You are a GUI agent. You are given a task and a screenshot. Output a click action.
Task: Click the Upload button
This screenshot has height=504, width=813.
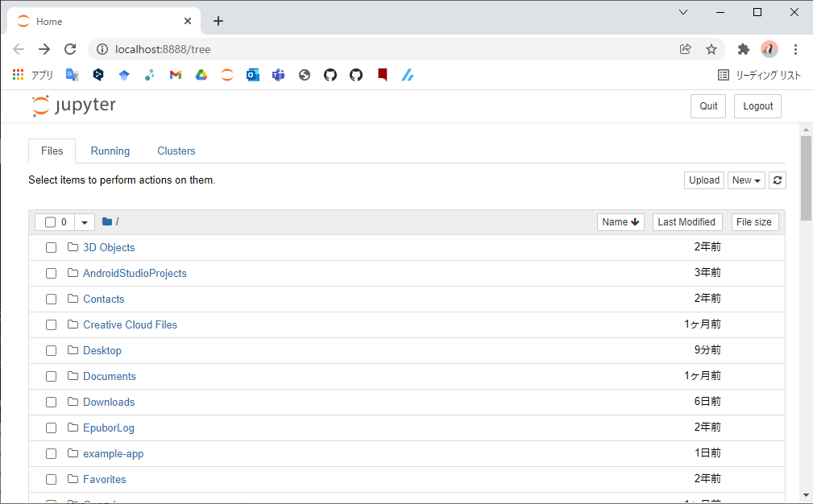[x=704, y=180]
